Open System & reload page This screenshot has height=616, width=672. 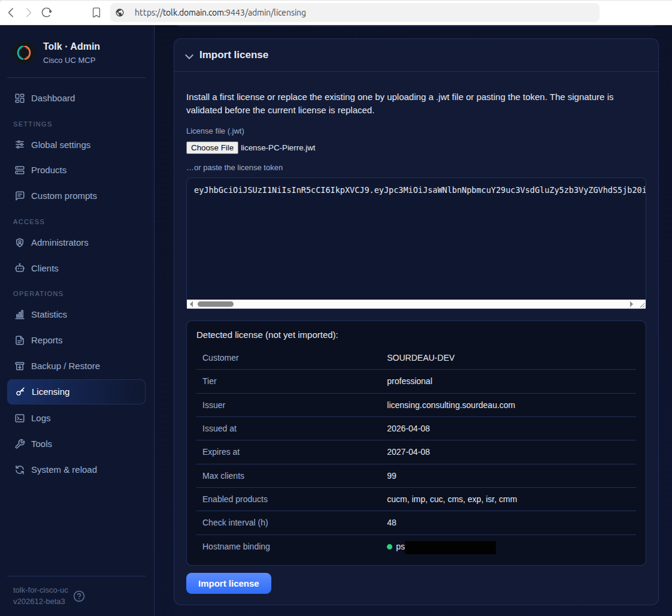[76, 470]
